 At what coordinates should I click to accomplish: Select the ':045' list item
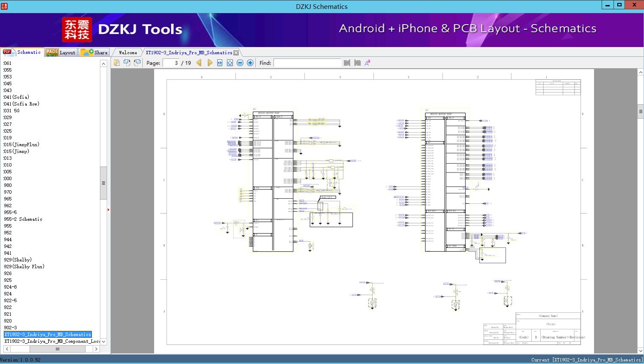pos(8,83)
